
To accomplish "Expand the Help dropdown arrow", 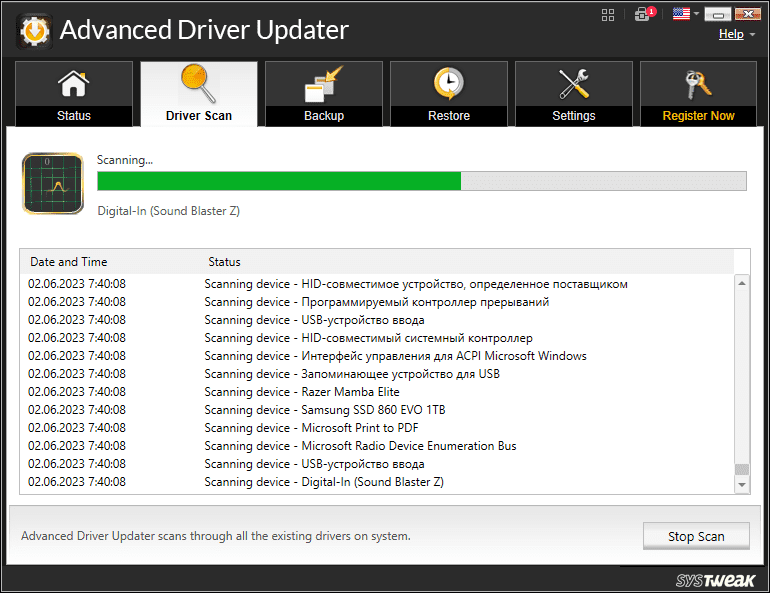I will [x=752, y=35].
